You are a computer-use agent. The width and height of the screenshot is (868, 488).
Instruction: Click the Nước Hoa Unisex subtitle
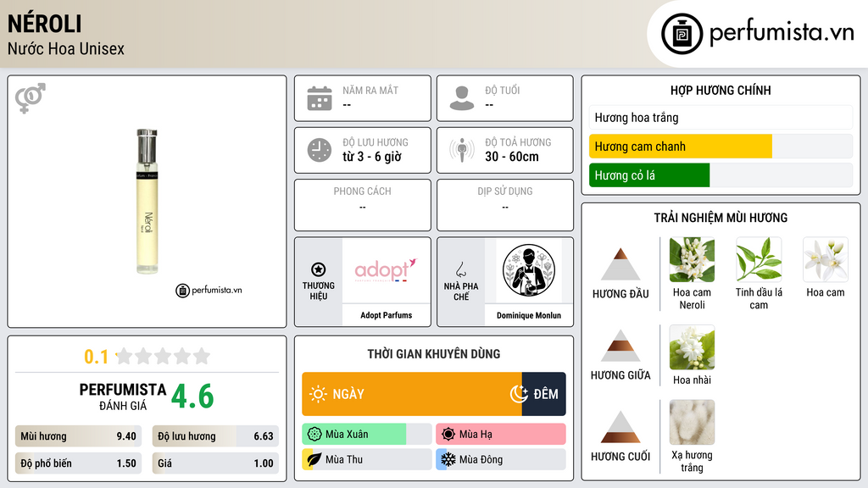(66, 48)
